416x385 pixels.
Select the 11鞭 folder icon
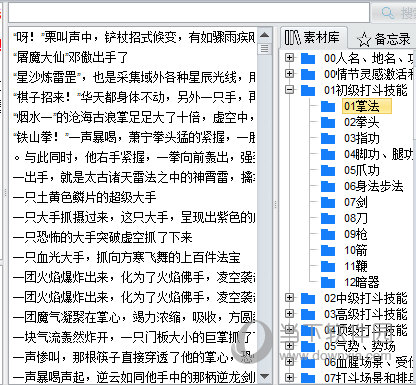[x=328, y=266]
